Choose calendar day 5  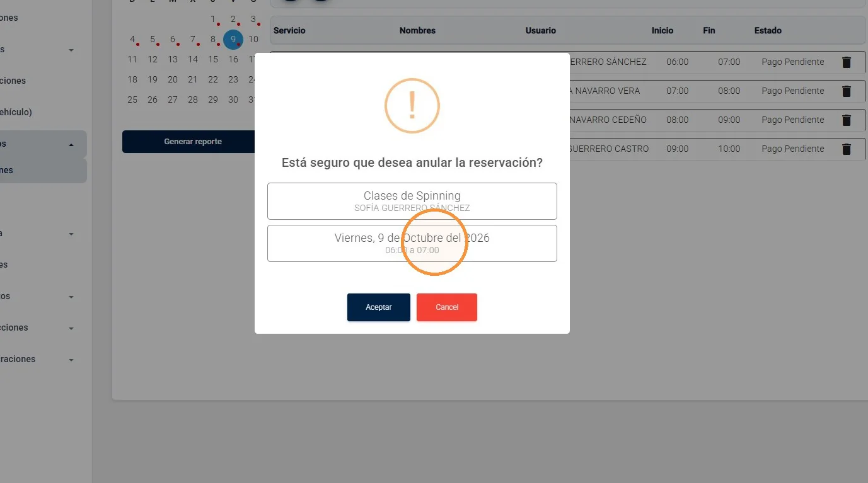[x=153, y=39]
